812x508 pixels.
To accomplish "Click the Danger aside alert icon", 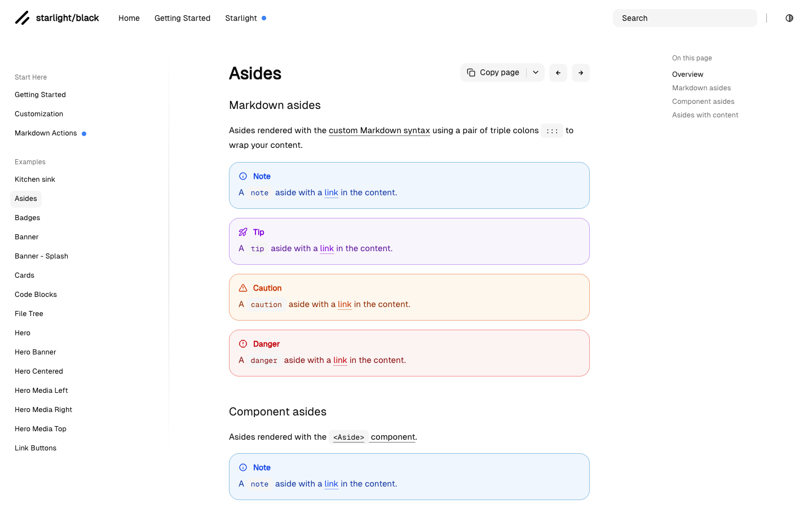I will pyautogui.click(x=243, y=344).
